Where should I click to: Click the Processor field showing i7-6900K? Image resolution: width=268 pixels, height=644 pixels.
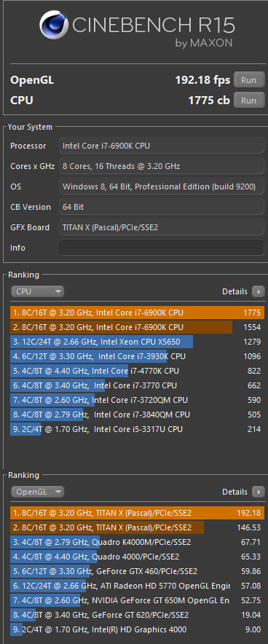coord(162,146)
